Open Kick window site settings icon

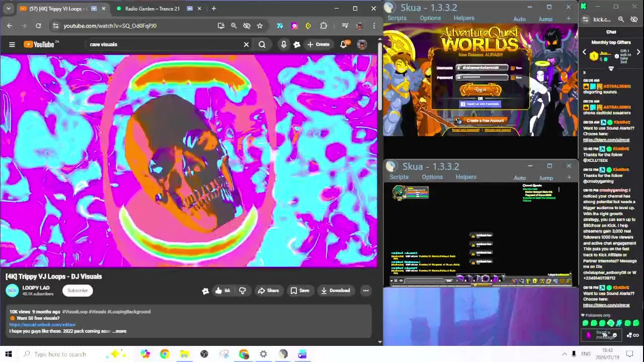coord(585,20)
